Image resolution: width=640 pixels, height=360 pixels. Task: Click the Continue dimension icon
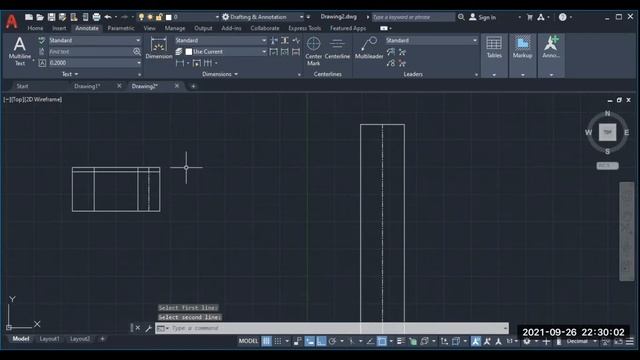pyautogui.click(x=208, y=63)
